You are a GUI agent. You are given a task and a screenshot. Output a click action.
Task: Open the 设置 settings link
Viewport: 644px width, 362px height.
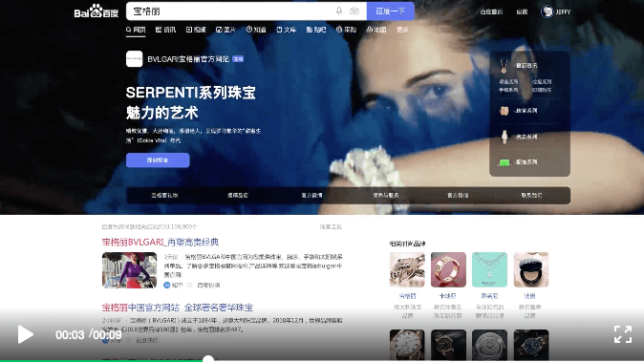click(522, 11)
